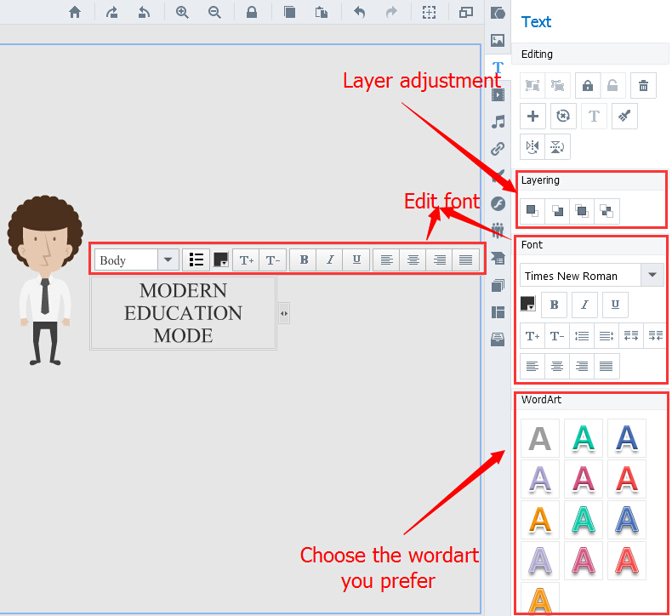
Task: Redo the action in top toolbar
Action: click(x=391, y=12)
